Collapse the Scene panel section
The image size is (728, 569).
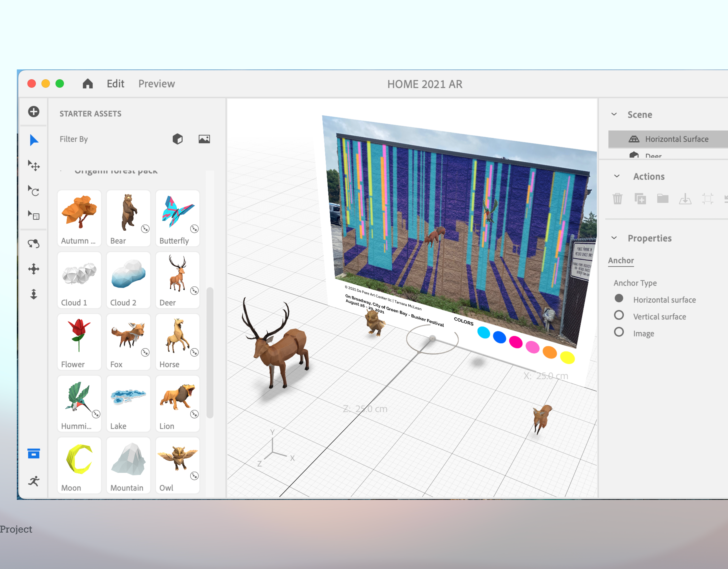[614, 114]
